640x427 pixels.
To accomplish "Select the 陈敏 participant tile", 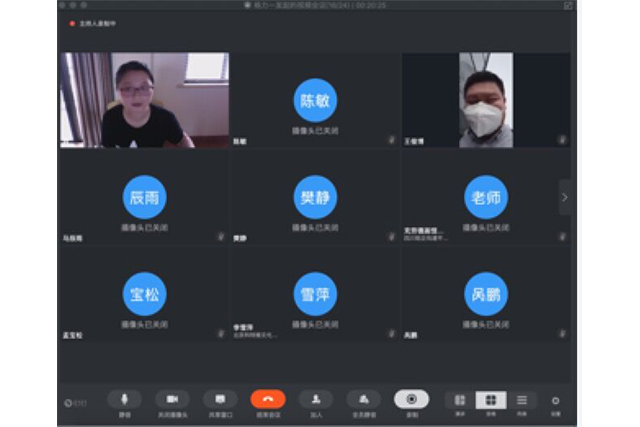I will [315, 100].
